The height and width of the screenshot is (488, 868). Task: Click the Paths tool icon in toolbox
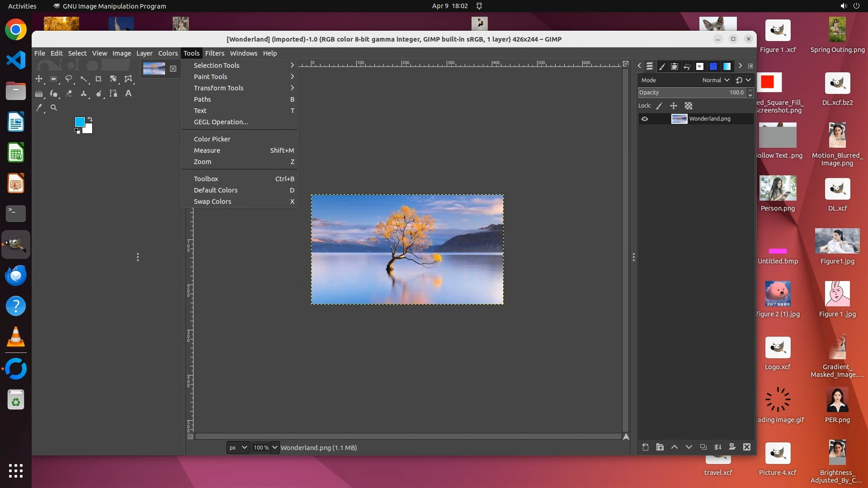pos(113,94)
